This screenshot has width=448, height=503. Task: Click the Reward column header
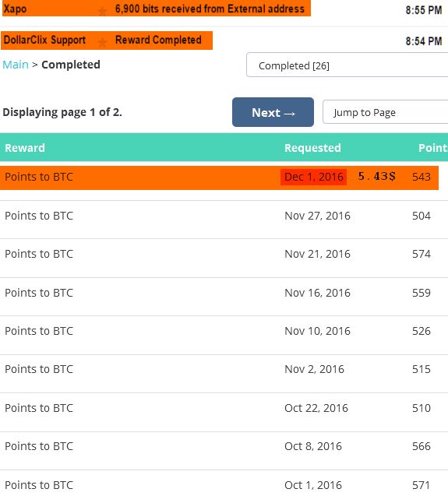click(x=25, y=148)
